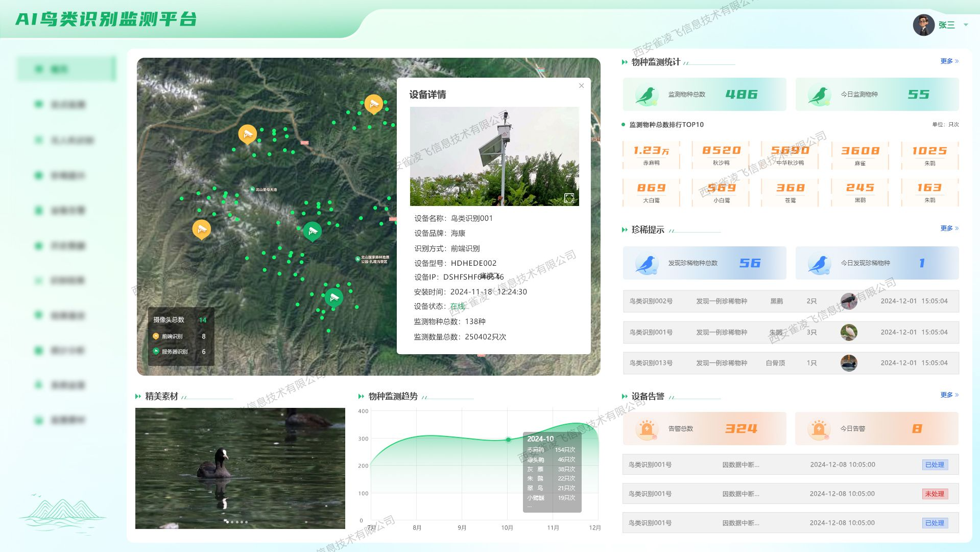The image size is (980, 552).
Task: Click the leftmost yellow camera marker on map
Action: 202,229
